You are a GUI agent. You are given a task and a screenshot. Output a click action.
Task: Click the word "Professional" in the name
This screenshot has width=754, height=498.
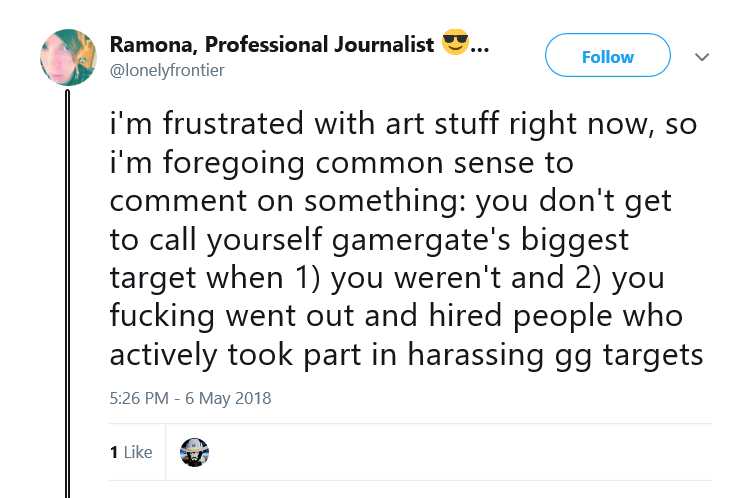tap(266, 45)
